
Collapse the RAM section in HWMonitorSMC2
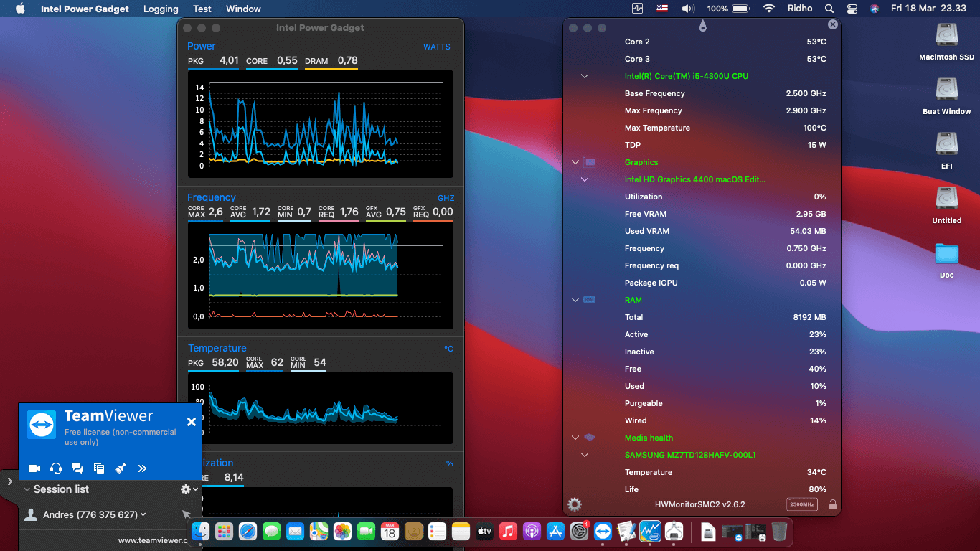(x=575, y=300)
